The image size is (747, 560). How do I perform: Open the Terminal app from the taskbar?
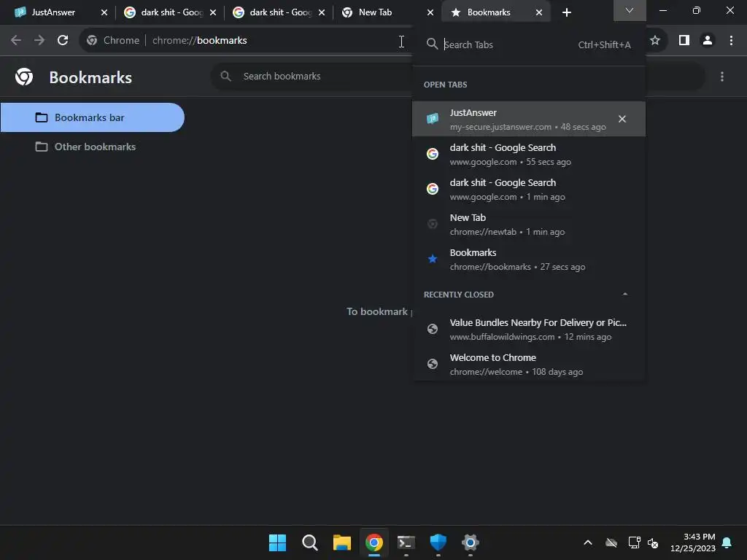(406, 542)
